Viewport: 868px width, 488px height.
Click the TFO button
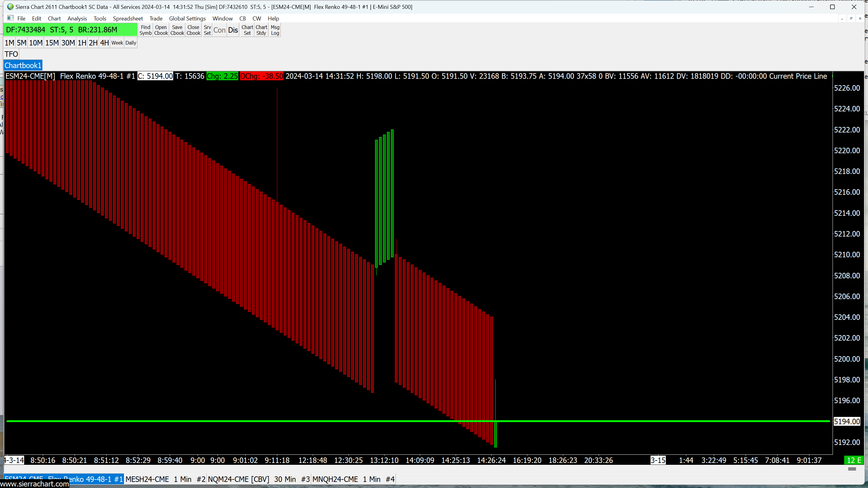11,54
